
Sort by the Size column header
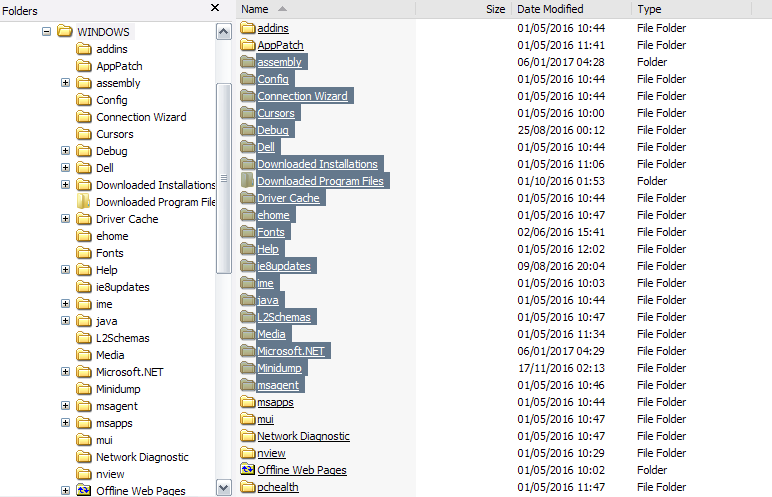[x=462, y=9]
